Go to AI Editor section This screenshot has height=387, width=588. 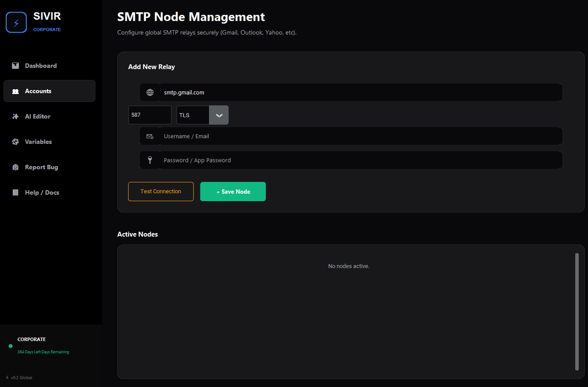tap(49, 116)
